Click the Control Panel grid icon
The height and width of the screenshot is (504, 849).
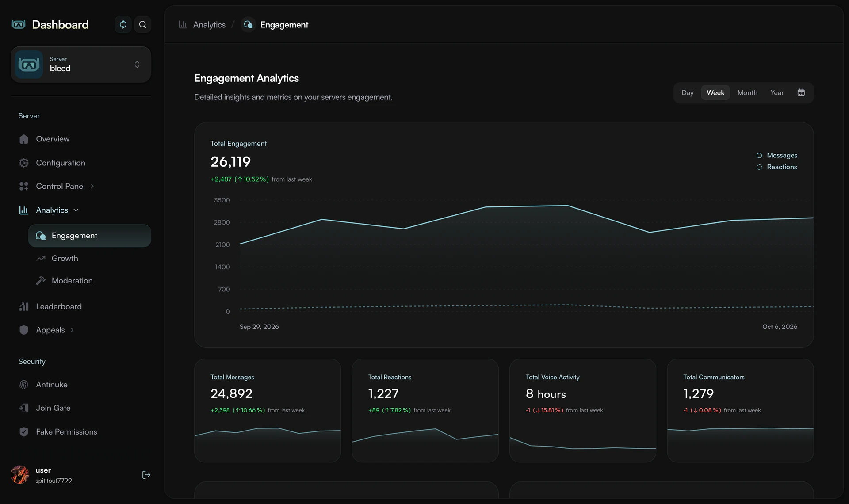(x=24, y=186)
